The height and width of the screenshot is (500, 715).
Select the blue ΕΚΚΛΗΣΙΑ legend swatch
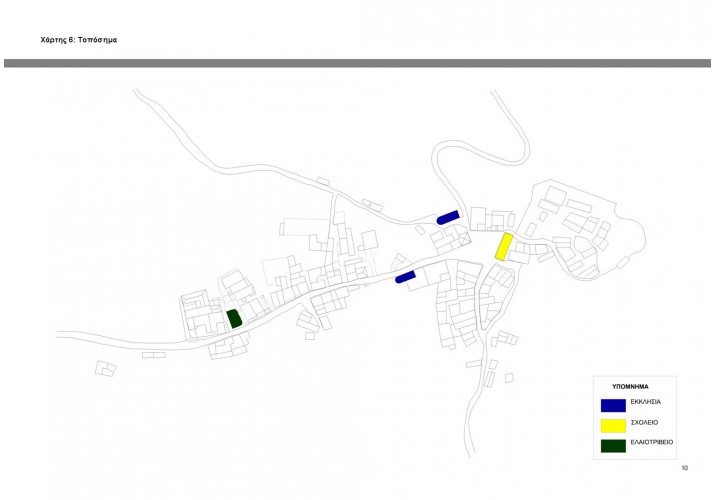(x=613, y=405)
